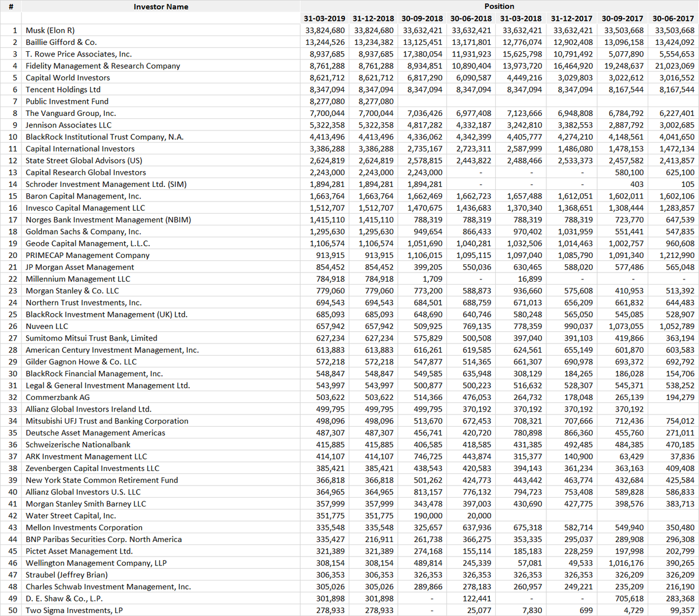The height and width of the screenshot is (616, 699).
Task: Click Schroder Investment Management Ltd. (SIM)
Action: coord(106,184)
